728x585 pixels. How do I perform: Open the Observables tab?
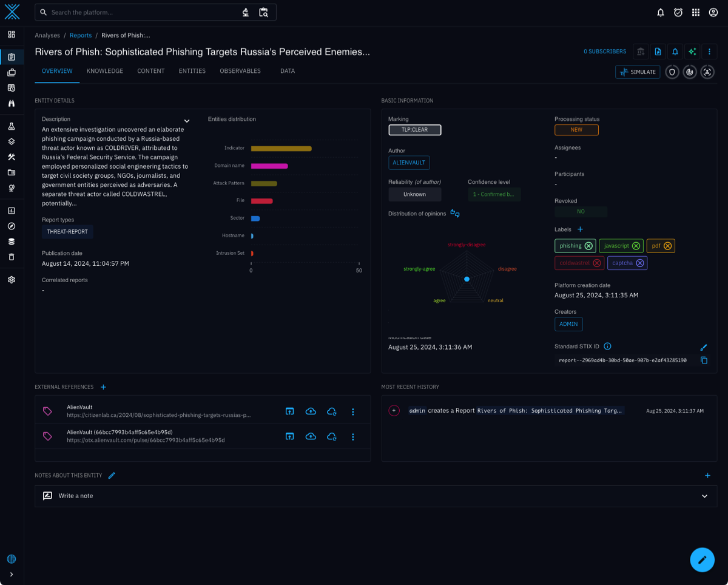[240, 71]
